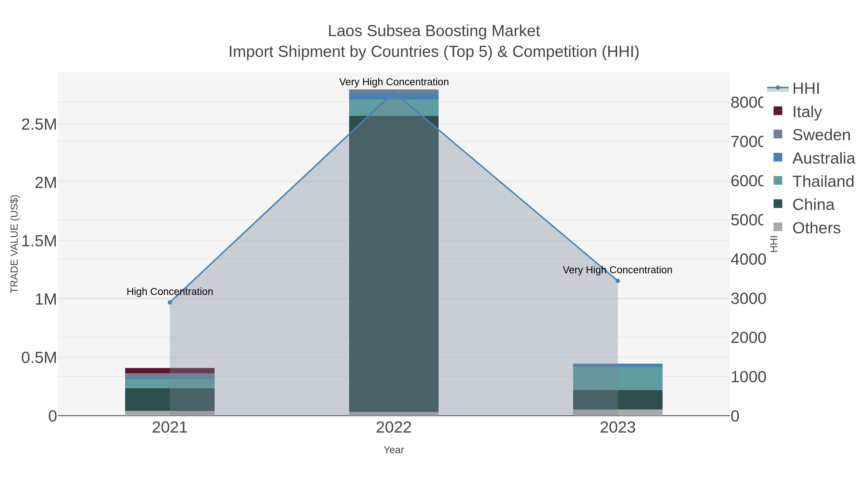Click the 'TRADE VALUE (US$)' axis title

[14, 244]
